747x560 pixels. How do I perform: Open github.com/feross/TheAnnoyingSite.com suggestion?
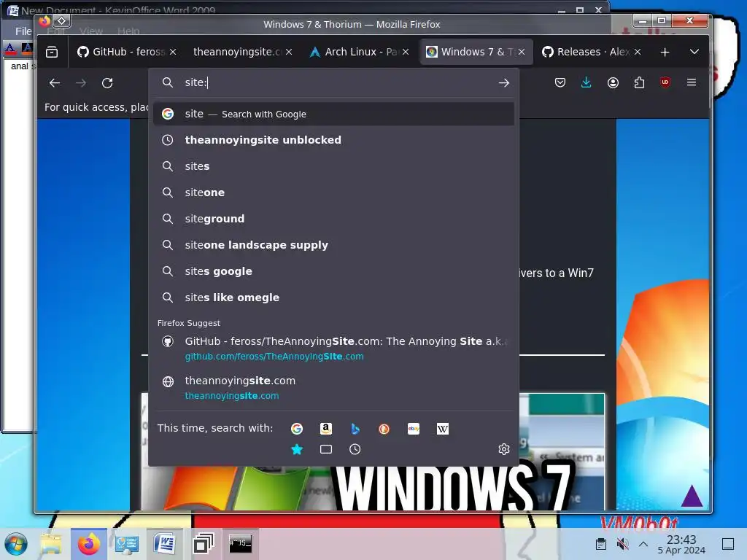pyautogui.click(x=333, y=349)
